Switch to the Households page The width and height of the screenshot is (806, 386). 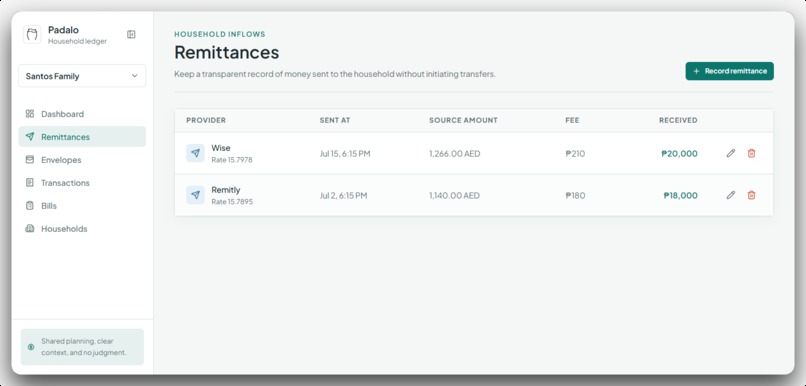(x=82, y=229)
